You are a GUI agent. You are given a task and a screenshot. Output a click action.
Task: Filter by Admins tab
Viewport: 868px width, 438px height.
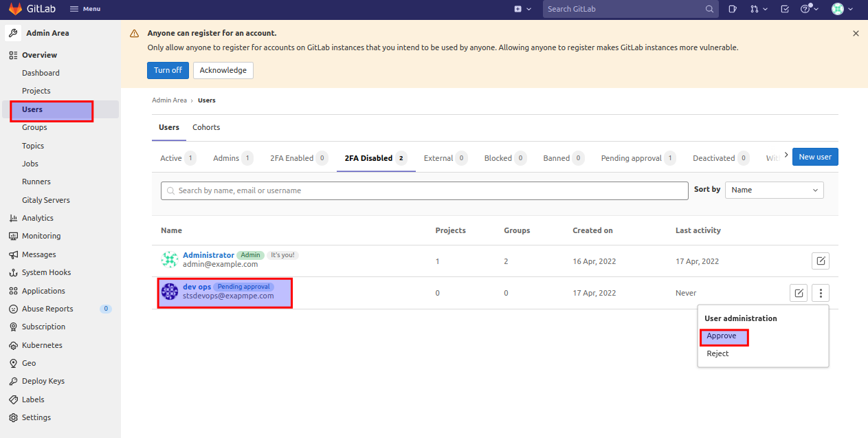[x=233, y=158]
